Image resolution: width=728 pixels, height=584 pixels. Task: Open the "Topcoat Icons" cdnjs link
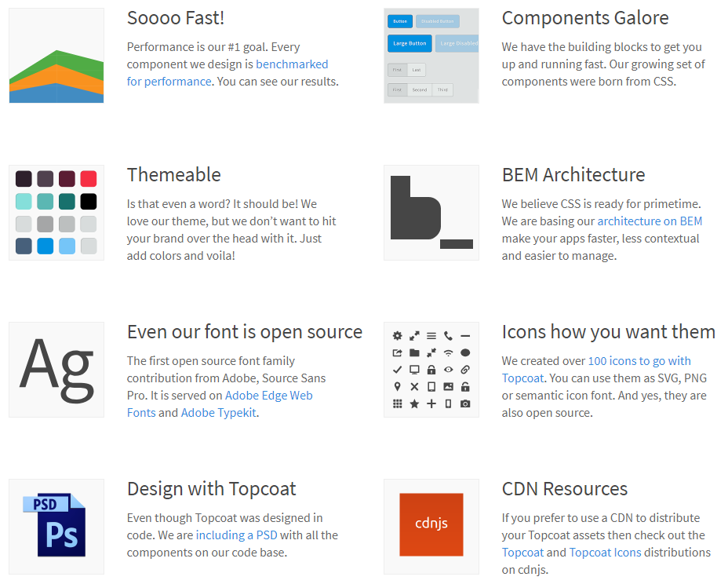click(x=605, y=553)
